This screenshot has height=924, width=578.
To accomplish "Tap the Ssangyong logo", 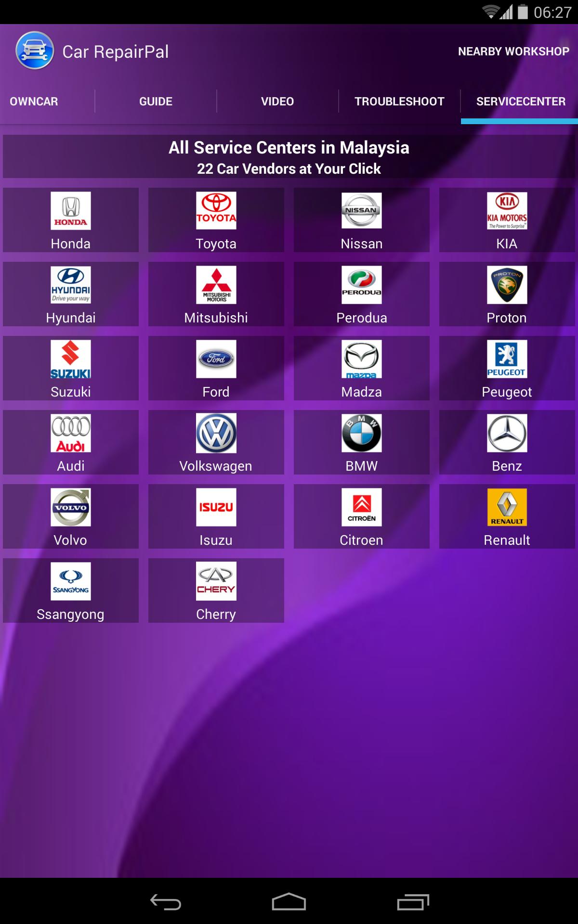I will point(71,581).
